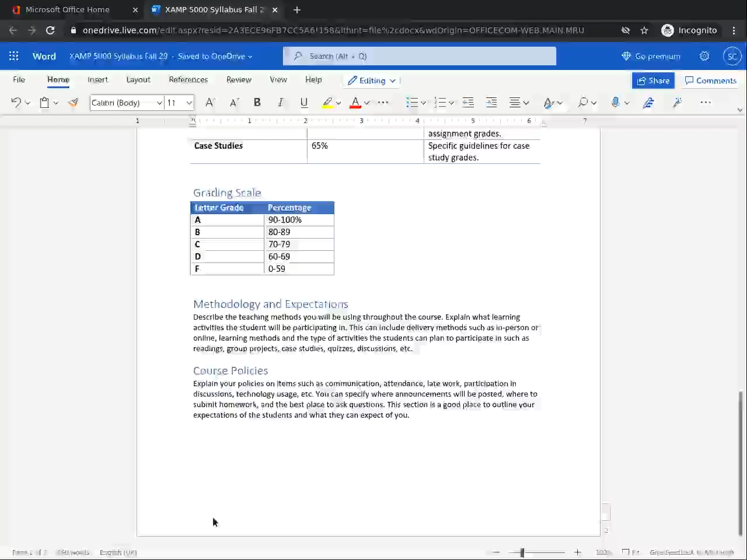
Task: Open the References tab
Action: pyautogui.click(x=188, y=79)
